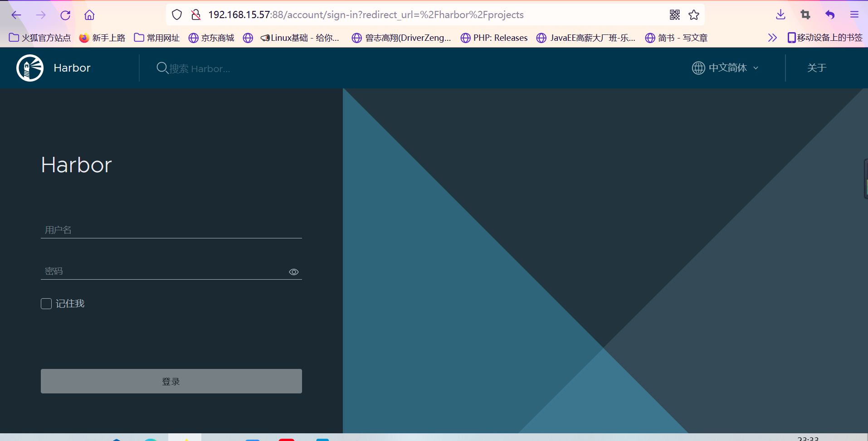Screen dimensions: 868x441
Task: Click the address bar URL text
Action: [366, 15]
